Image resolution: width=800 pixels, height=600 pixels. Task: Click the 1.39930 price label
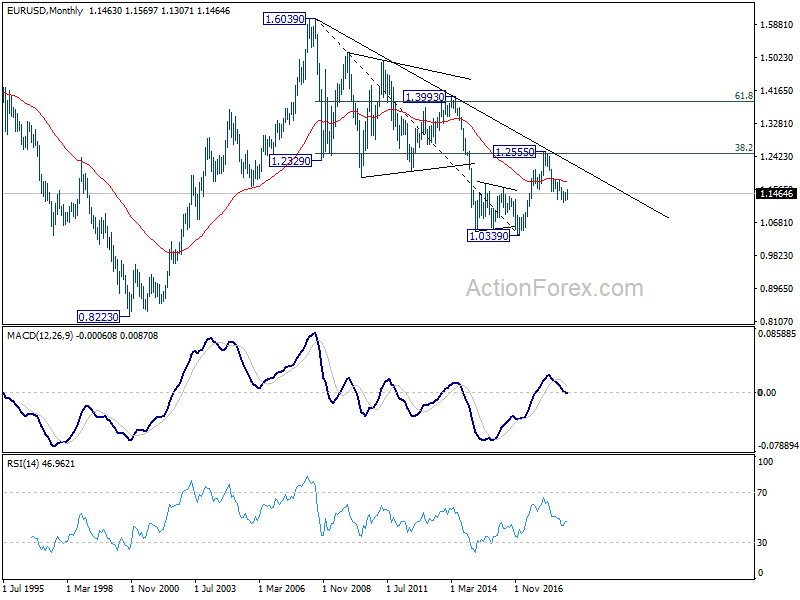click(424, 96)
